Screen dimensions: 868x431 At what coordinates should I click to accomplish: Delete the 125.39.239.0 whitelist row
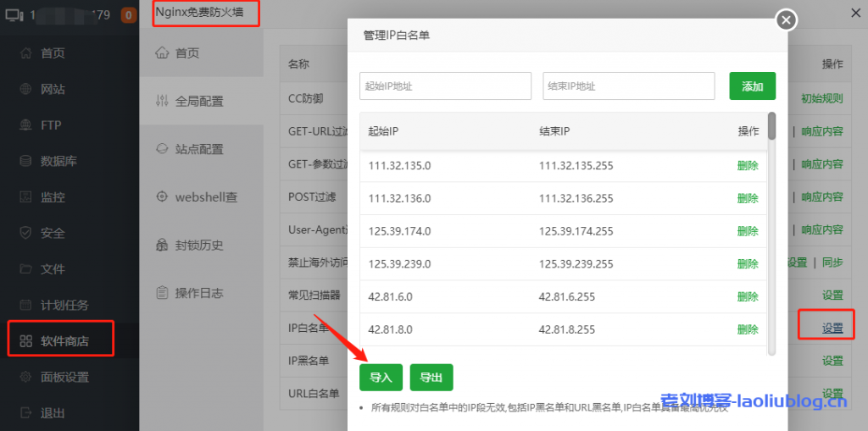coord(748,264)
